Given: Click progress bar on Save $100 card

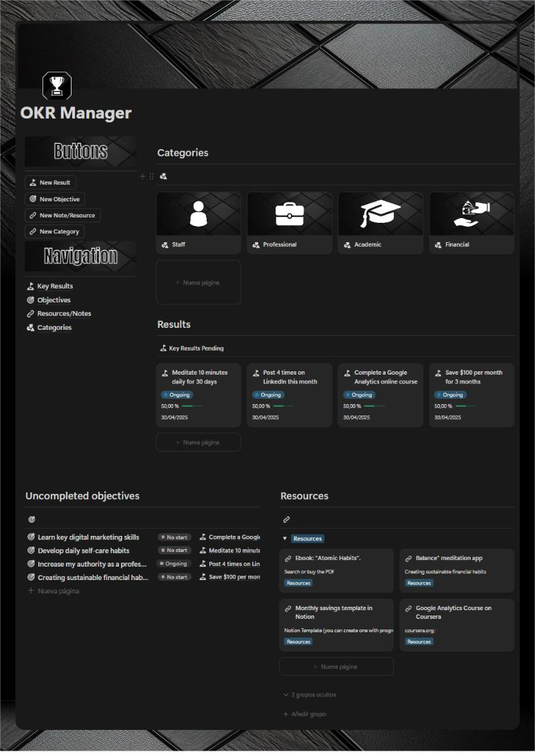Looking at the screenshot, I should point(465,406).
